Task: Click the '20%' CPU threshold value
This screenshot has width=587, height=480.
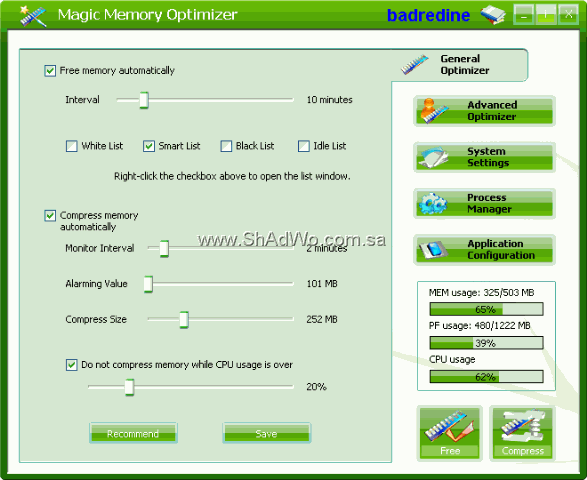Action: coord(316,387)
